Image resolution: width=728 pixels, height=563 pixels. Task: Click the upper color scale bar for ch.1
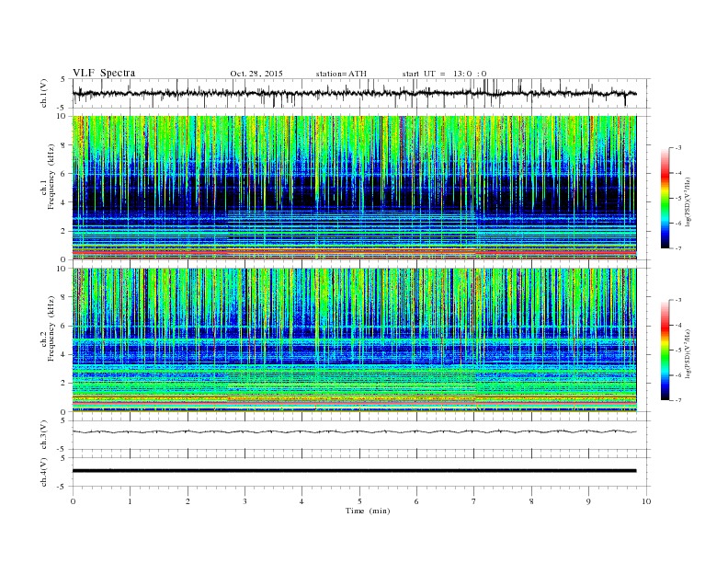(x=665, y=199)
